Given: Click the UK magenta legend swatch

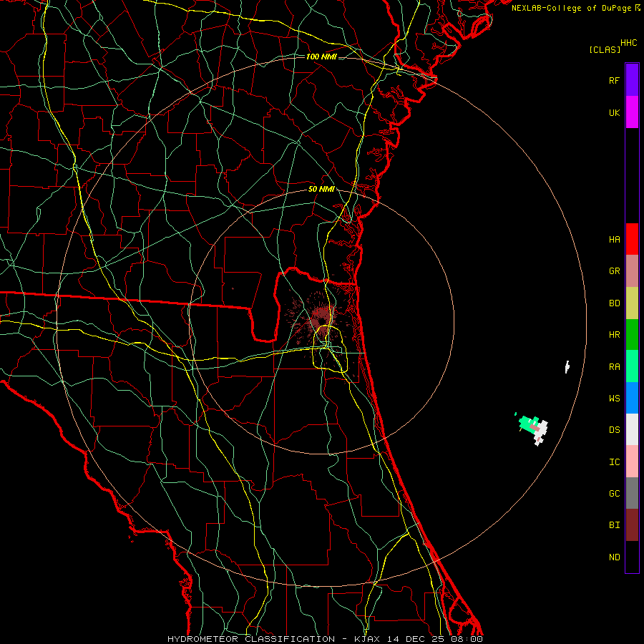Looking at the screenshot, I should [632, 112].
